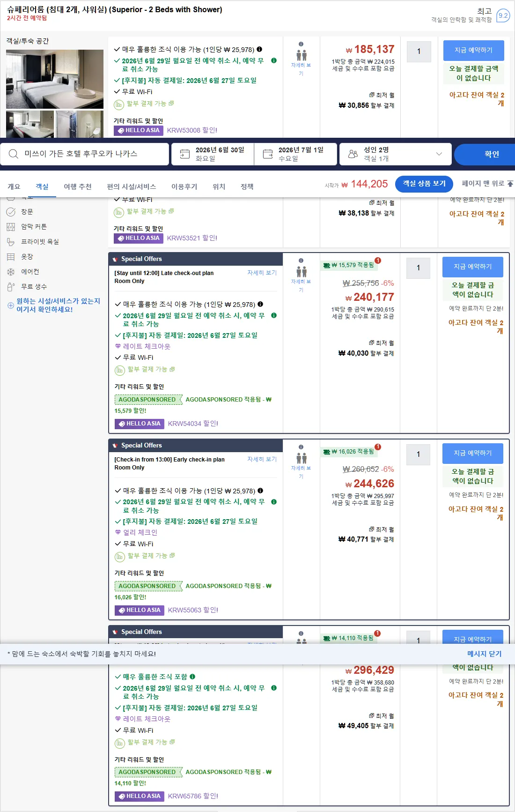Image resolution: width=515 pixels, height=812 pixels.
Task: Click check-out date 2026년 7월 1일 field
Action: tap(295, 154)
